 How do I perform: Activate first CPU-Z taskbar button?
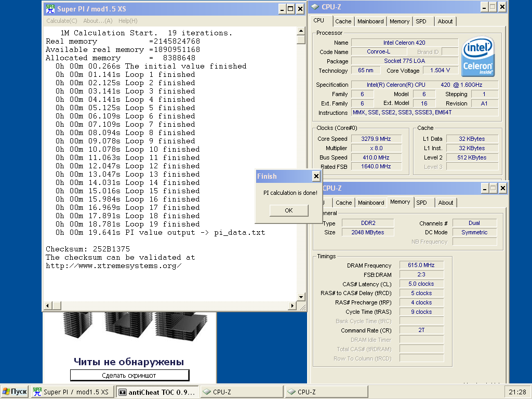point(242,392)
